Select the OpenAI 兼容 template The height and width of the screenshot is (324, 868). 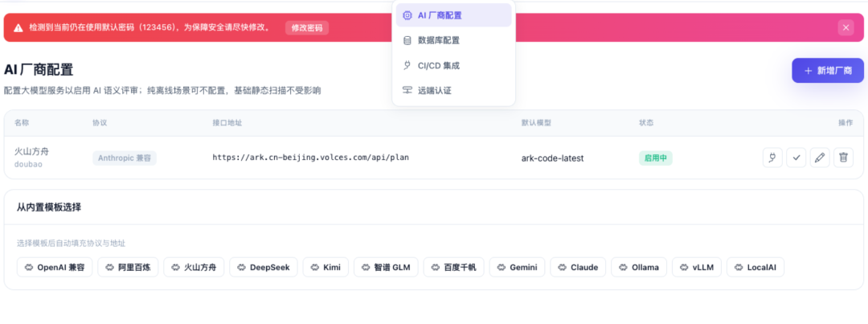55,268
